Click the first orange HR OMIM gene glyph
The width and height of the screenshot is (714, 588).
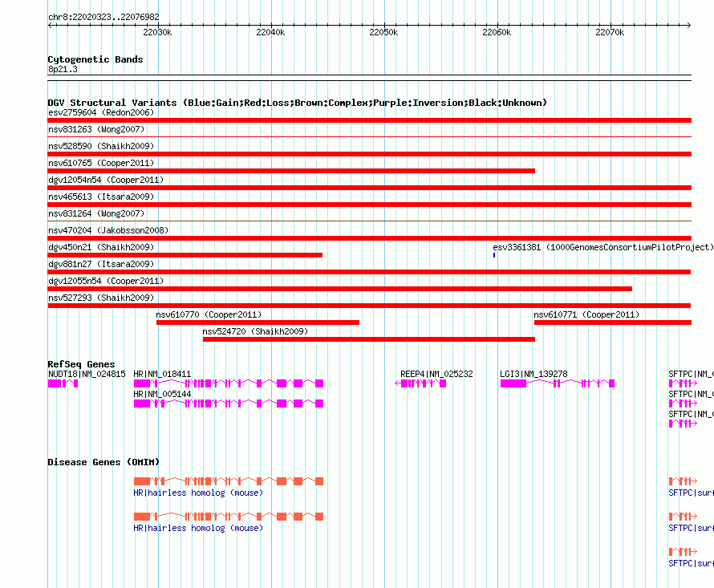click(229, 481)
